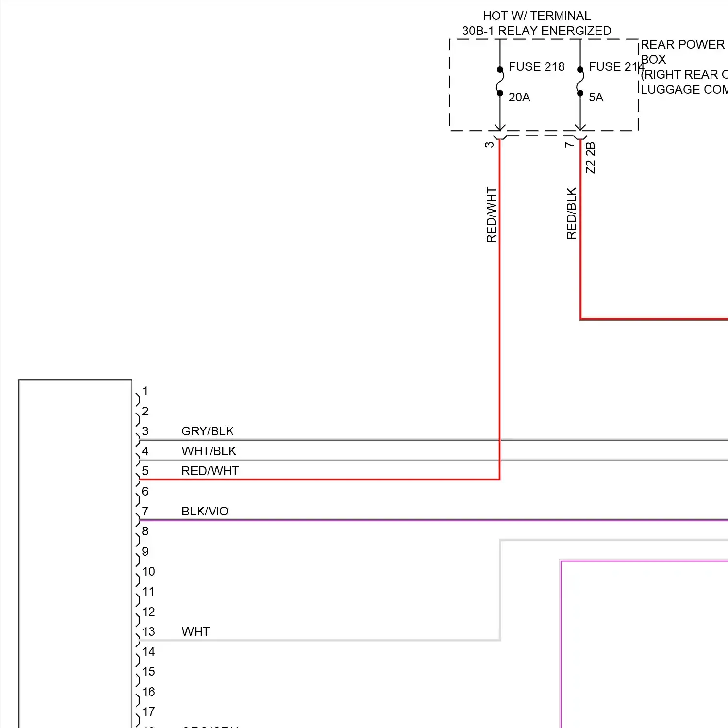This screenshot has width=728, height=728.
Task: Click connector pin number "15"
Action: pos(149,671)
